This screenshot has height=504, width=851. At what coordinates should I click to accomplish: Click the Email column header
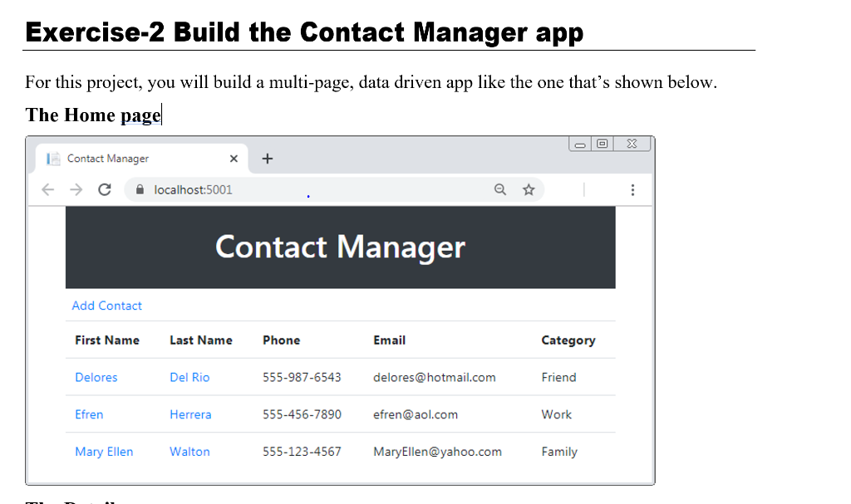point(390,340)
